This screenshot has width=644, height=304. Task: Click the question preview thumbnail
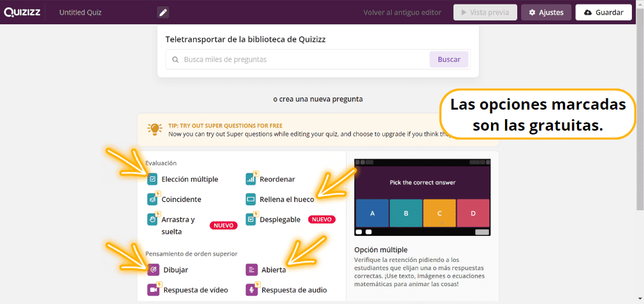(422, 198)
